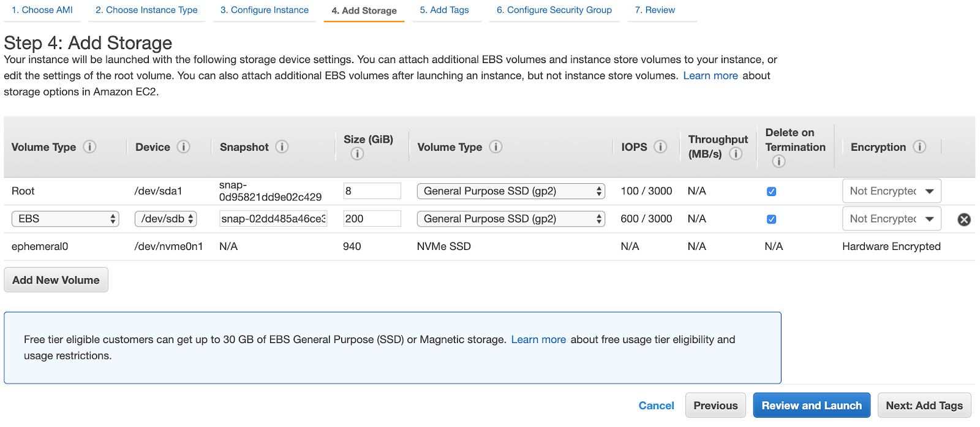Go to the 3. Configure Instance tab
The image size is (980, 427).
click(265, 10)
